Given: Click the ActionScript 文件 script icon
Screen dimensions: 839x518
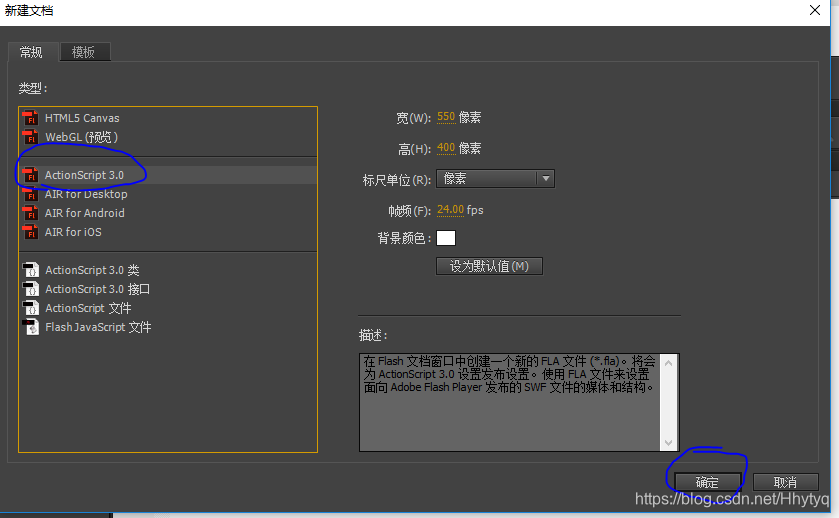Looking at the screenshot, I should [30, 308].
